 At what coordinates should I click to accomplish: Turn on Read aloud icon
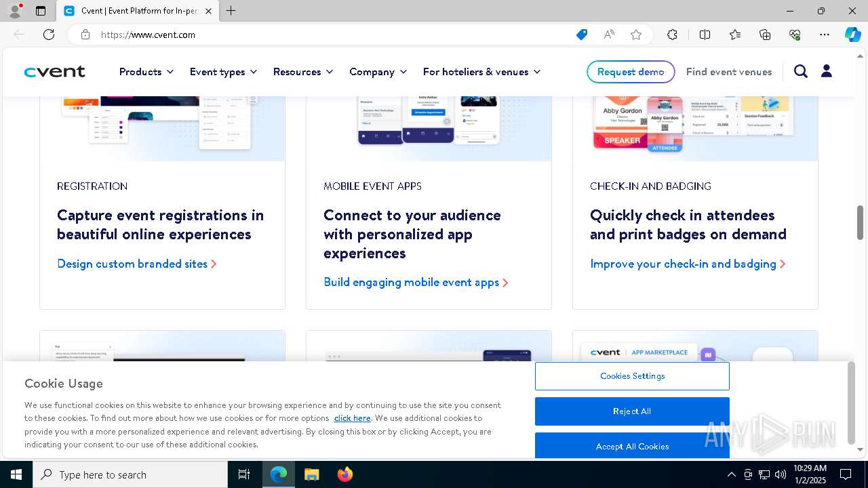(609, 35)
